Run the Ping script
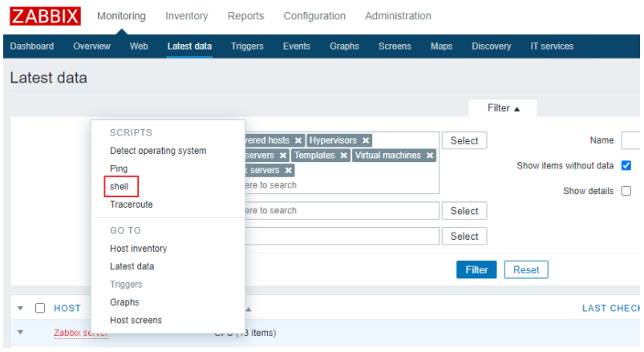The height and width of the screenshot is (352, 644). coord(119,169)
